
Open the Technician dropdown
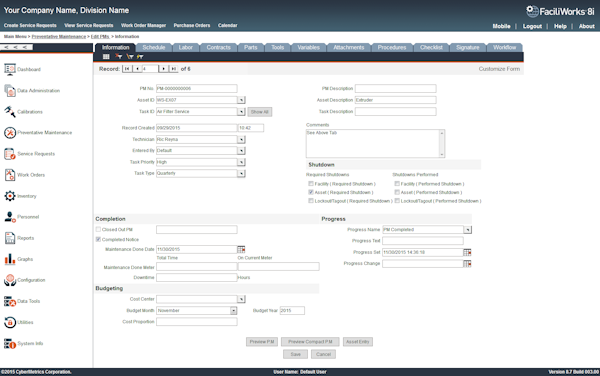[x=241, y=140]
